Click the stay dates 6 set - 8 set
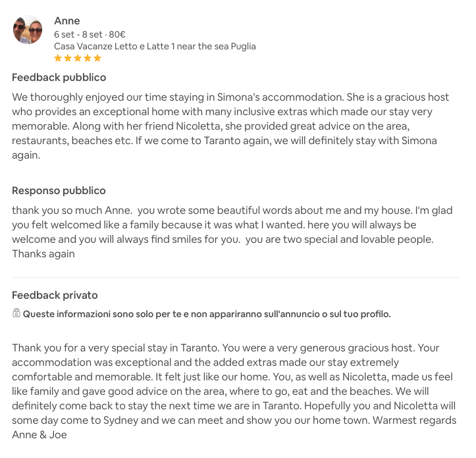 78,34
